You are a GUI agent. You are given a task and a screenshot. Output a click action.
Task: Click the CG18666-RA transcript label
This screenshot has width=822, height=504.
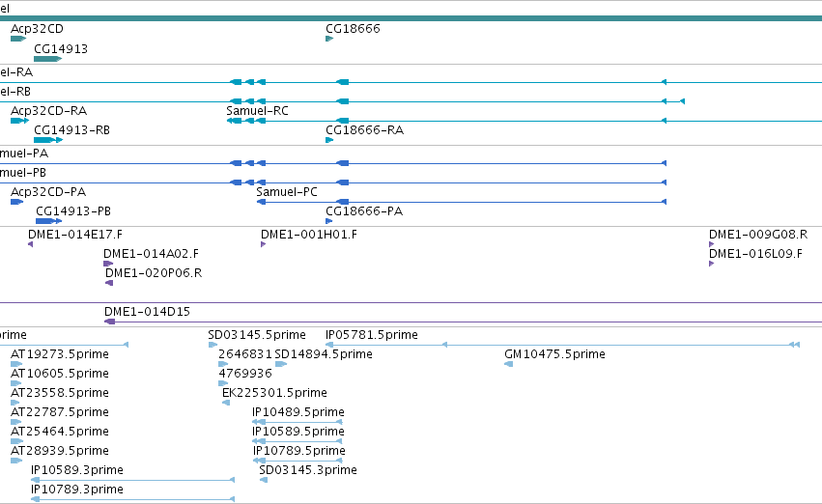tap(364, 130)
